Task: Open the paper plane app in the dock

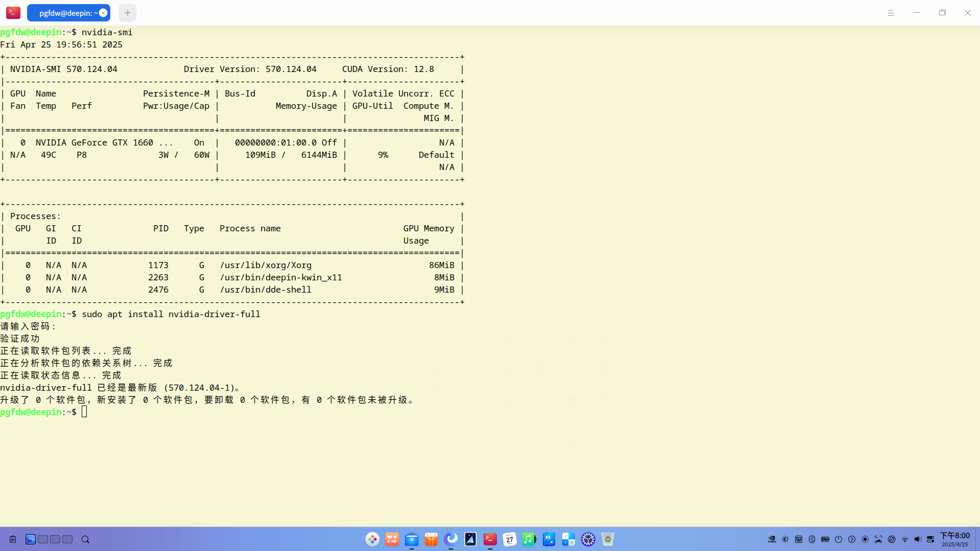Action: (470, 539)
